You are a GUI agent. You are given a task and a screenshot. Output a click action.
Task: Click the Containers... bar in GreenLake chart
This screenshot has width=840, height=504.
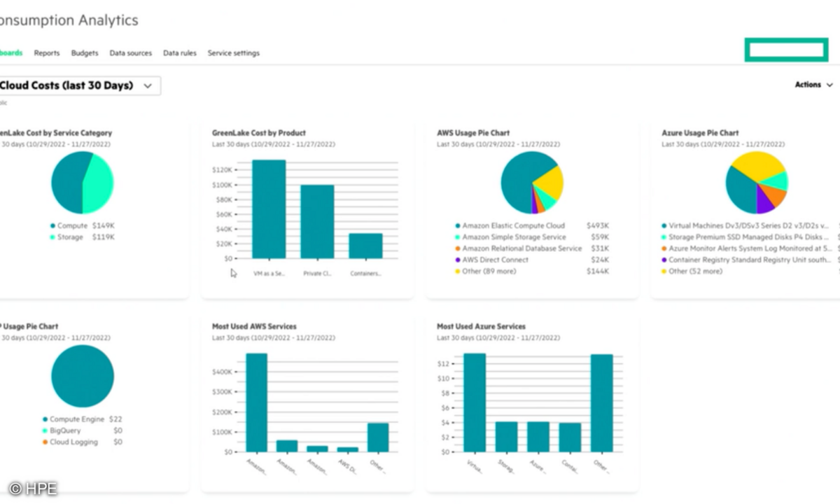[365, 246]
